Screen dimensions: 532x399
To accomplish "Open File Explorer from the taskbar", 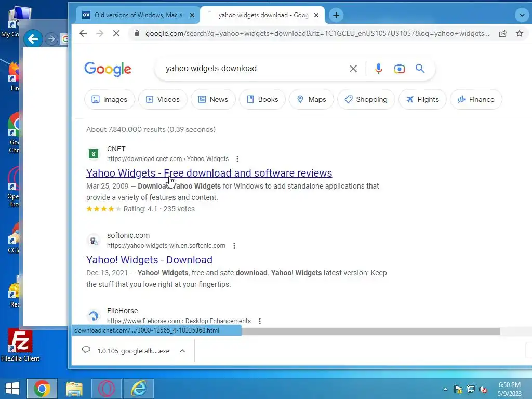I will coord(74,389).
